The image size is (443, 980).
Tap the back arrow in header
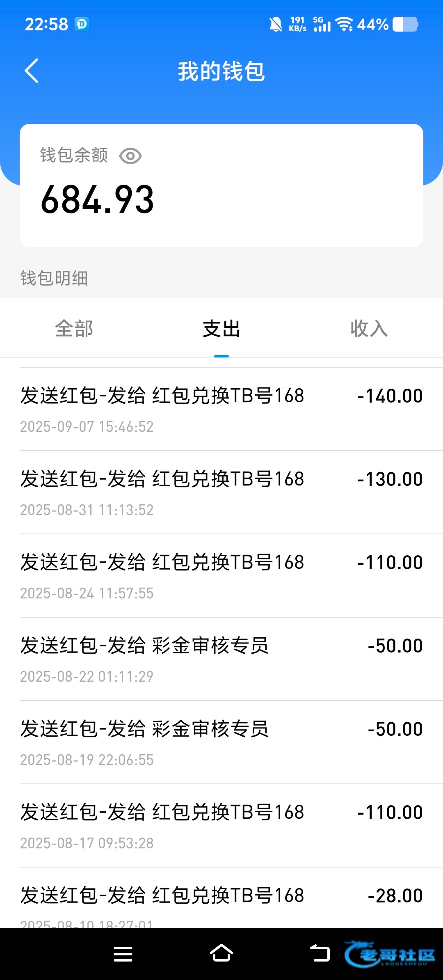[x=32, y=71]
